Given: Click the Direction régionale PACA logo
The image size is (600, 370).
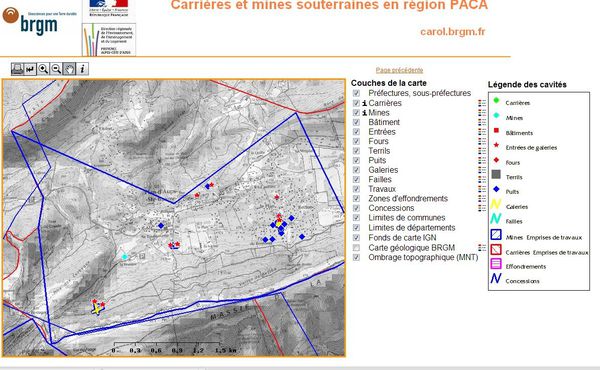Looking at the screenshot, I should pyautogui.click(x=109, y=39).
